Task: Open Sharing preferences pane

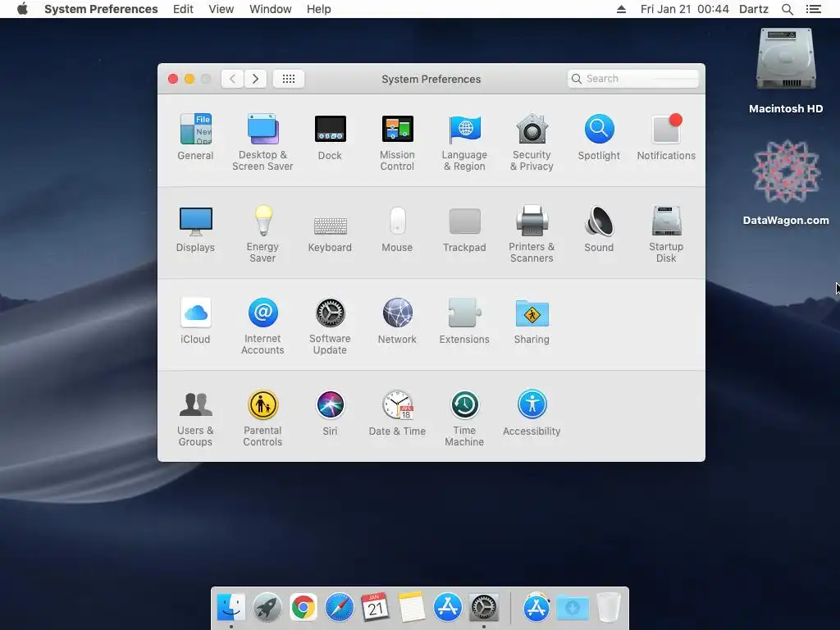Action: coord(532,321)
